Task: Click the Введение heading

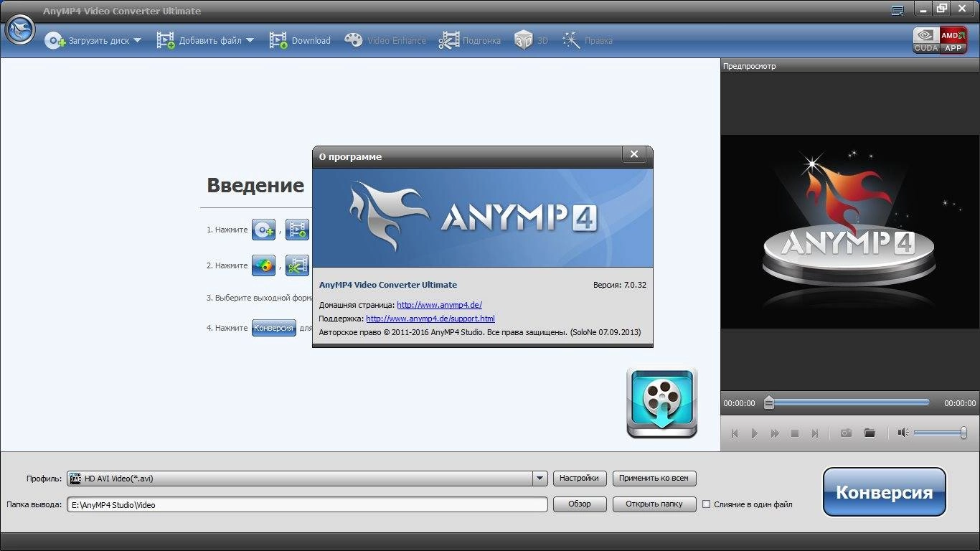Action: click(255, 186)
